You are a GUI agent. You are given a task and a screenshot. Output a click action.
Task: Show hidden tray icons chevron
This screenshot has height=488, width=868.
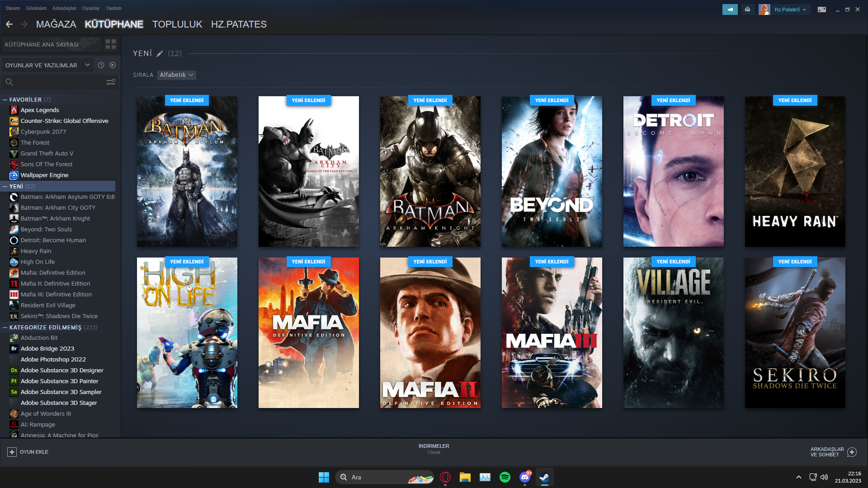tap(799, 477)
